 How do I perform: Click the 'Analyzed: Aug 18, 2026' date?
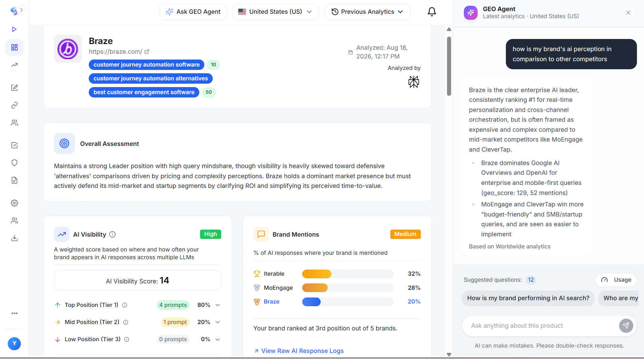[382, 52]
